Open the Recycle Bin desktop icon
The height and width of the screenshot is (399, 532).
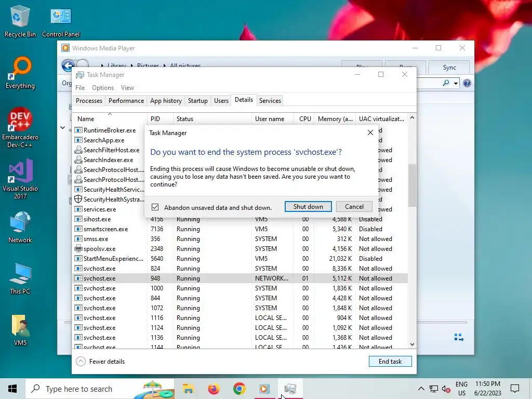click(x=20, y=21)
